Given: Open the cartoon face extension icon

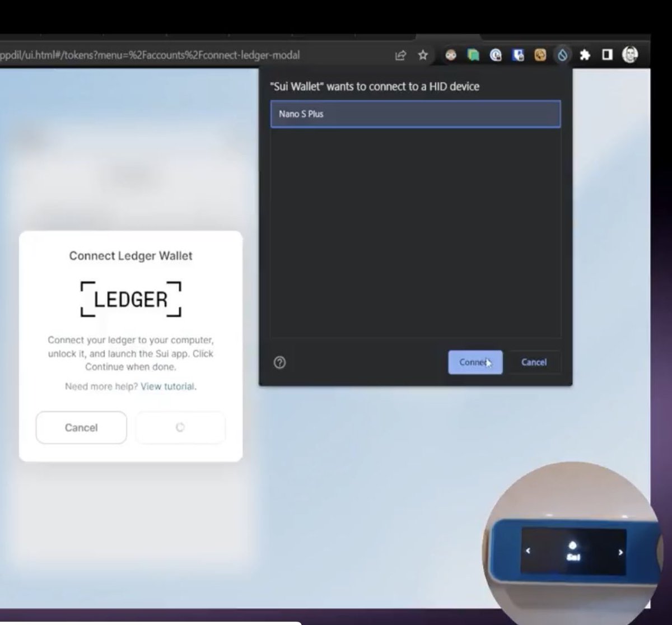Looking at the screenshot, I should pyautogui.click(x=451, y=55).
